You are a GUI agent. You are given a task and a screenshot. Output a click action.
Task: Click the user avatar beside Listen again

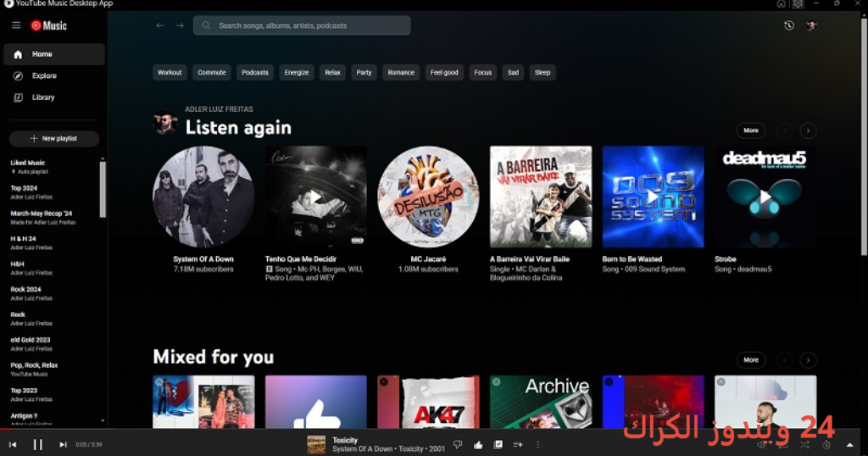(x=165, y=123)
